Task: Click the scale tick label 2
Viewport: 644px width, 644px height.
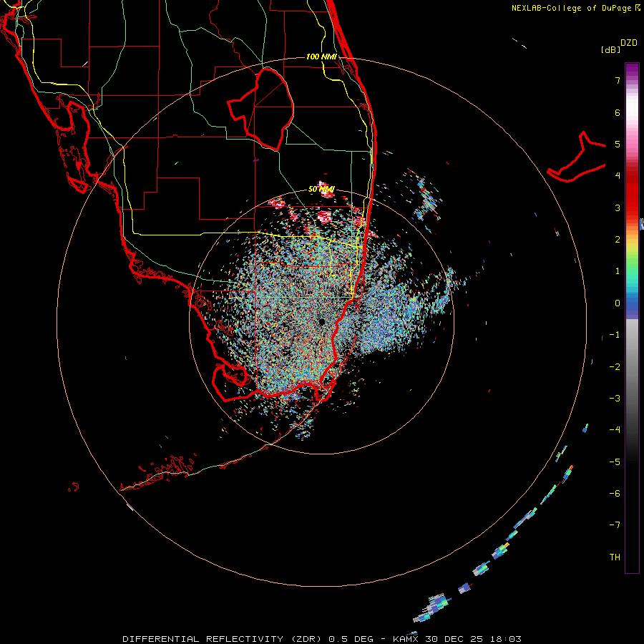Action: (618, 240)
